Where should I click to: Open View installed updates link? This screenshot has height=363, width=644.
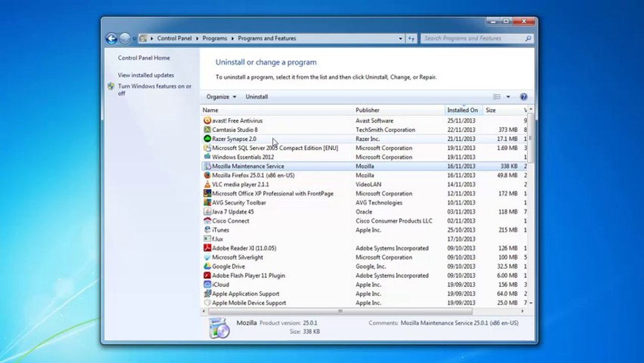click(x=146, y=75)
